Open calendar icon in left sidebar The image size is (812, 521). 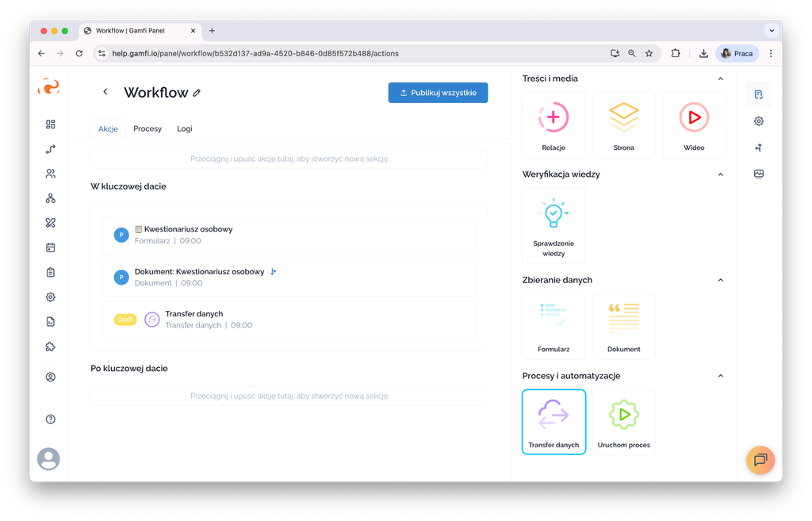pyautogui.click(x=51, y=247)
